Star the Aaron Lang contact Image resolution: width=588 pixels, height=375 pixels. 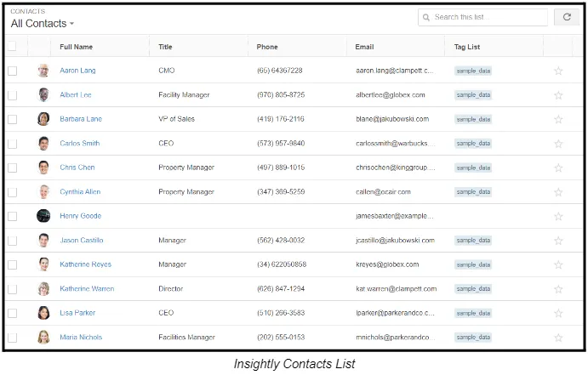click(x=558, y=71)
